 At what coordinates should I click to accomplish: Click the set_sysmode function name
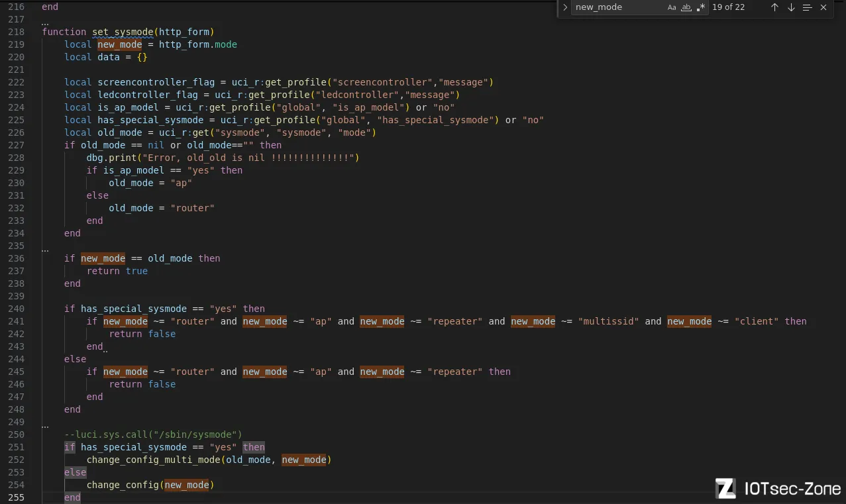123,32
